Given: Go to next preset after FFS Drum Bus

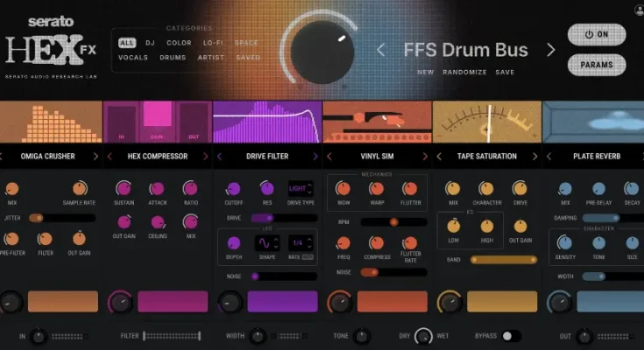Looking at the screenshot, I should click(550, 50).
